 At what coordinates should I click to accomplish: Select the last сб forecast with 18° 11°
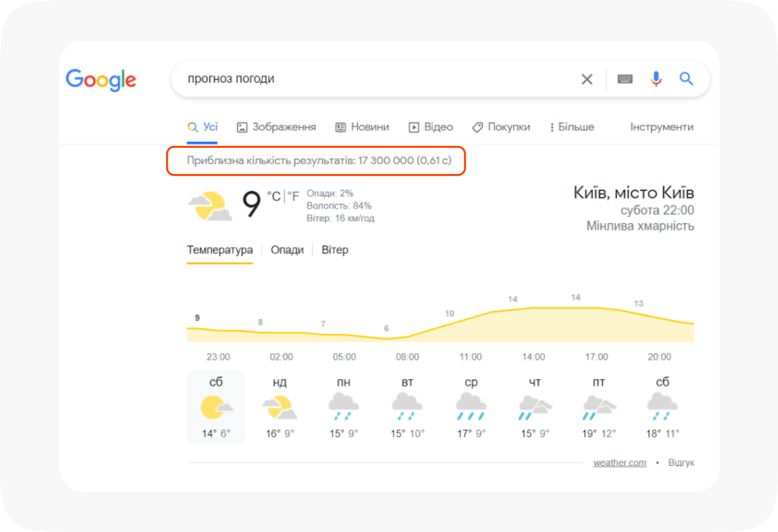click(662, 407)
